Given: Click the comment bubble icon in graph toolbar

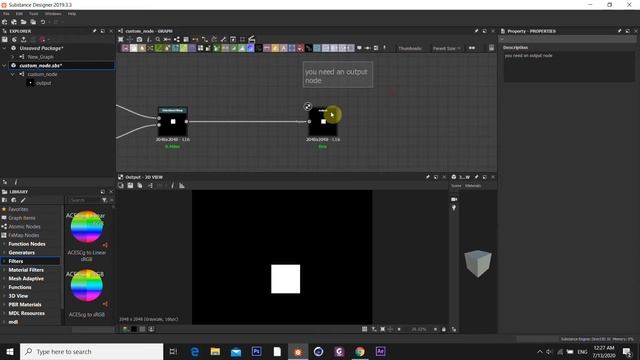Looking at the screenshot, I should coord(359,48).
